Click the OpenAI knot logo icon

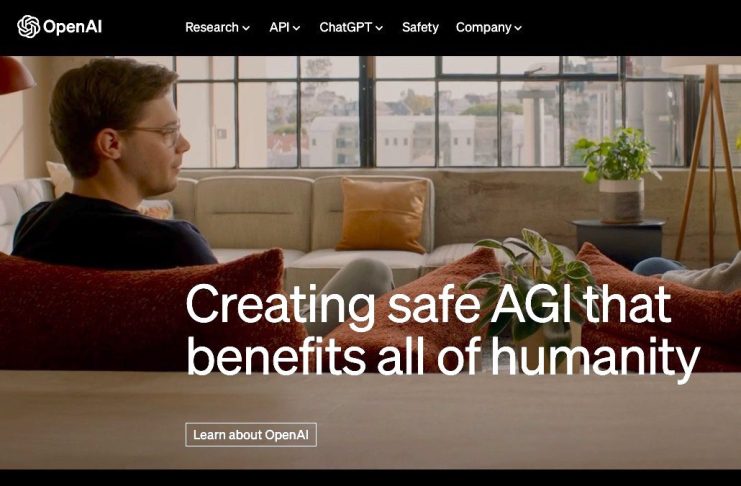pyautogui.click(x=28, y=26)
